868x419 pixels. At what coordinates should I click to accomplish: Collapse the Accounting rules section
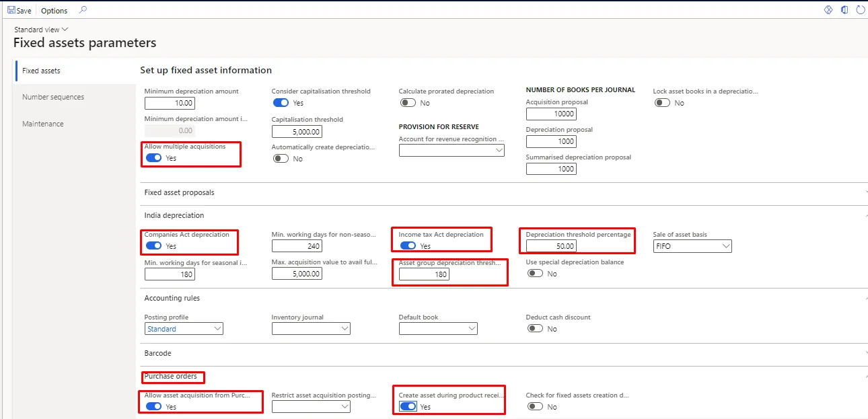pos(503,298)
